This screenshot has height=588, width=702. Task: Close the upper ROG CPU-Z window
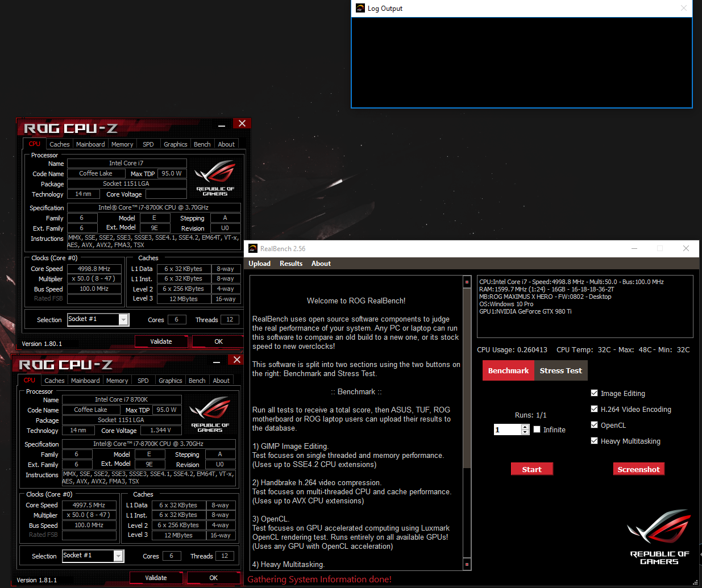[x=242, y=124]
